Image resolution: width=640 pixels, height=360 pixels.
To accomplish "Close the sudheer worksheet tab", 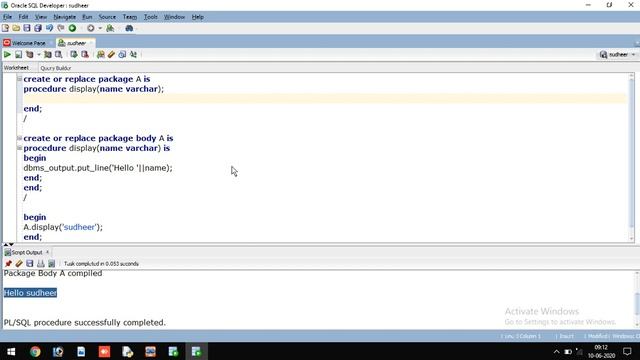I will tap(91, 43).
